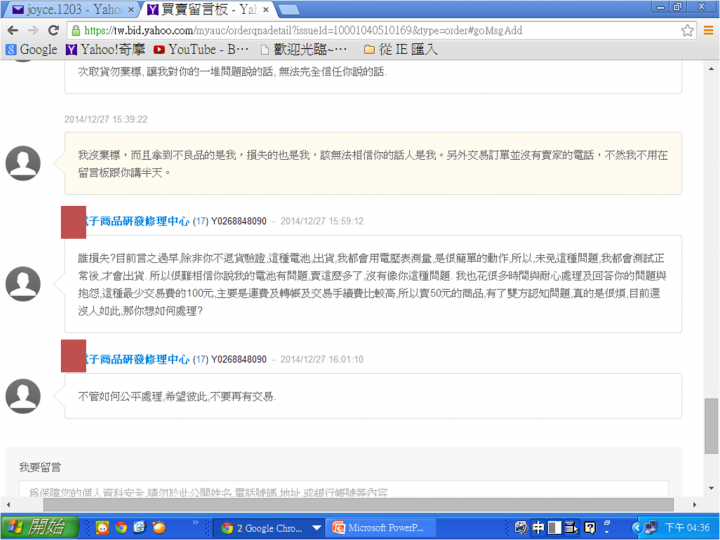This screenshot has height=540, width=720.
Task: Open the Google bookmark
Action: click(x=32, y=49)
